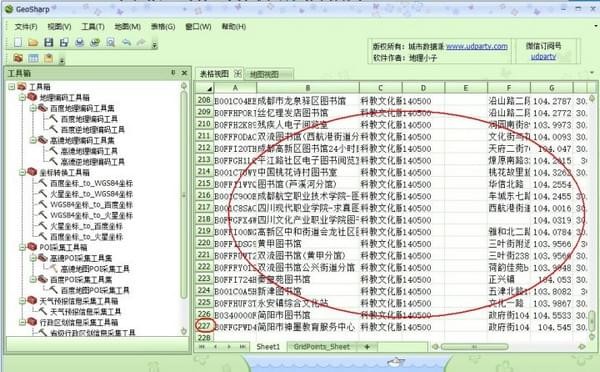Image resolution: width=600 pixels, height=372 pixels.
Task: Switch to the 地图视图 tab
Action: pyautogui.click(x=264, y=74)
